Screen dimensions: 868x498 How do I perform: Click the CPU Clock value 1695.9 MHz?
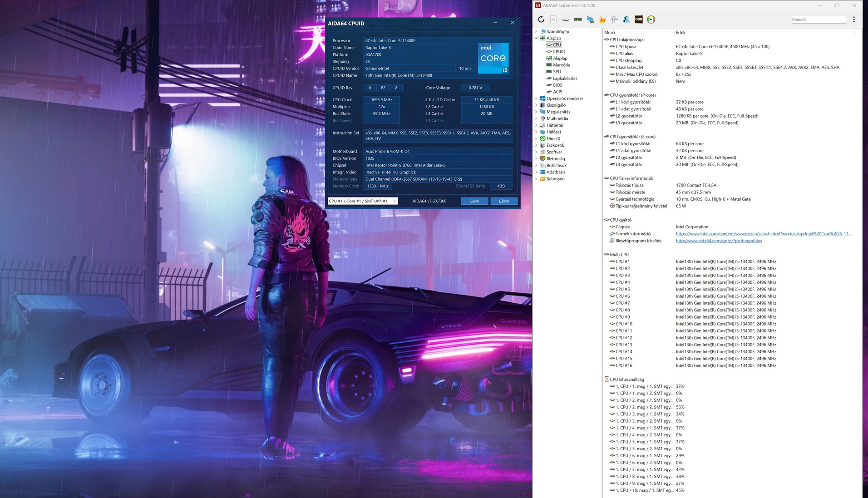coord(381,100)
